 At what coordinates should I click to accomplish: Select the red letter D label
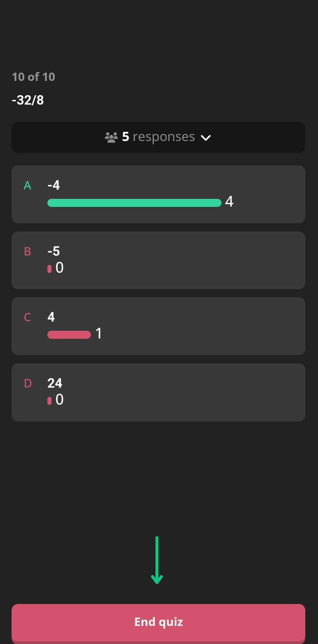[x=28, y=383]
